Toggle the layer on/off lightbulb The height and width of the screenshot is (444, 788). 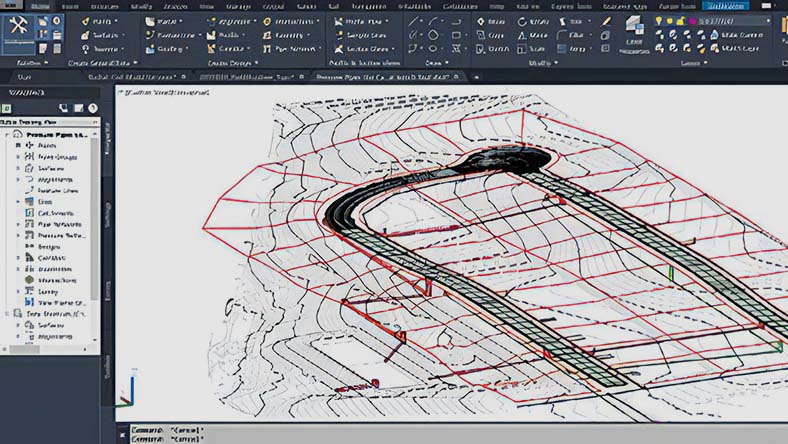[x=659, y=21]
